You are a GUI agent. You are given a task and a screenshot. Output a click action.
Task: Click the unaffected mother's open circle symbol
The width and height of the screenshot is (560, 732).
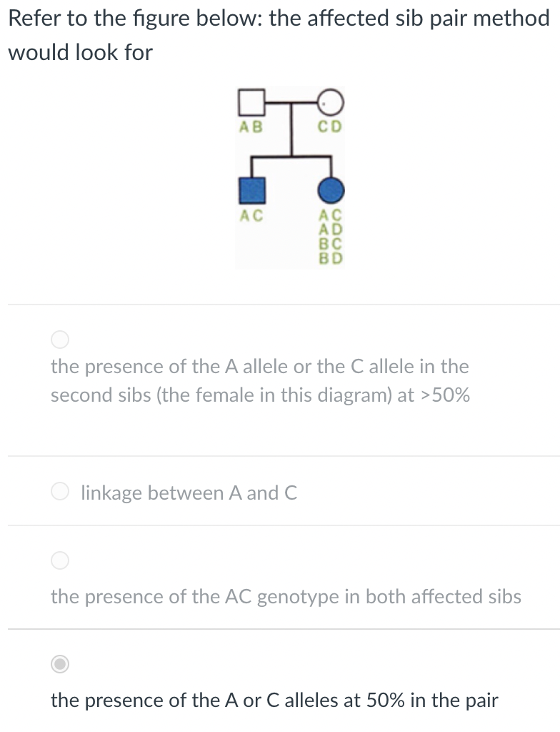pyautogui.click(x=331, y=102)
